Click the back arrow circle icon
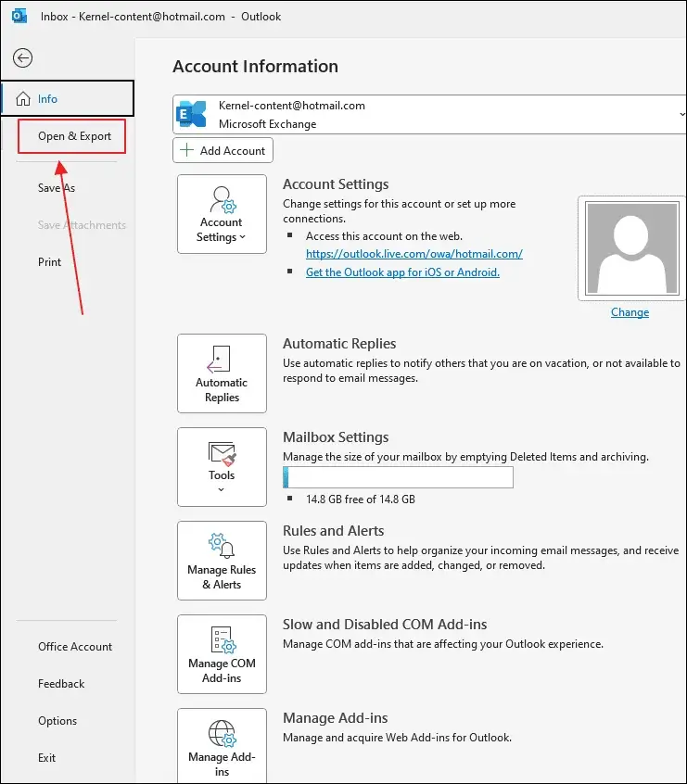 (22, 58)
